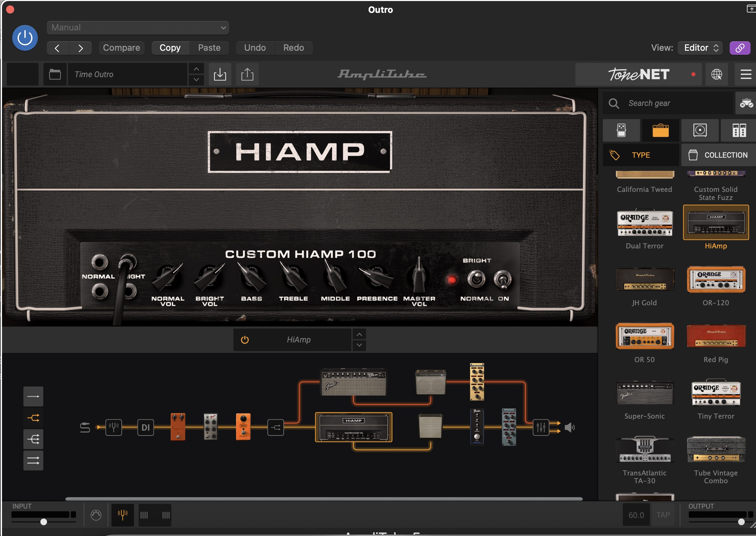The image size is (756, 536).
Task: Click the output speaker icon in chain
Action: pyautogui.click(x=569, y=427)
